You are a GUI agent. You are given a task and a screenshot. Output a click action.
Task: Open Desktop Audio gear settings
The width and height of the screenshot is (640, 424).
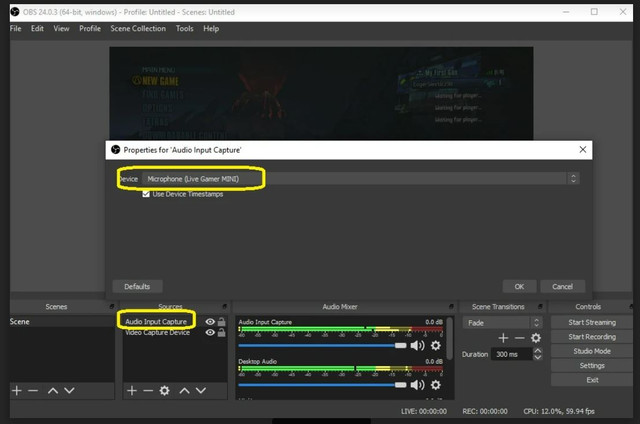pyautogui.click(x=435, y=384)
